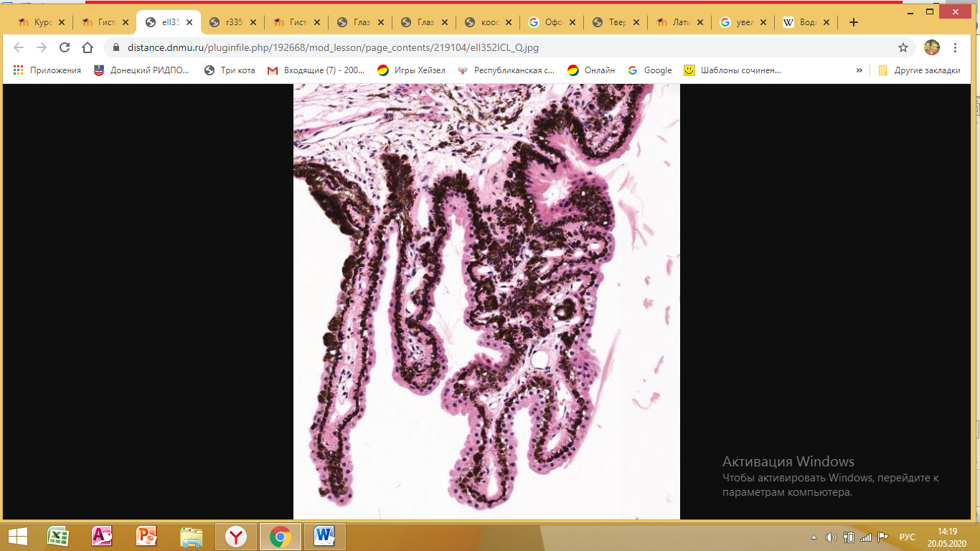This screenshot has width=980, height=551.
Task: Close the Водя Wikipedia tab
Action: (826, 22)
